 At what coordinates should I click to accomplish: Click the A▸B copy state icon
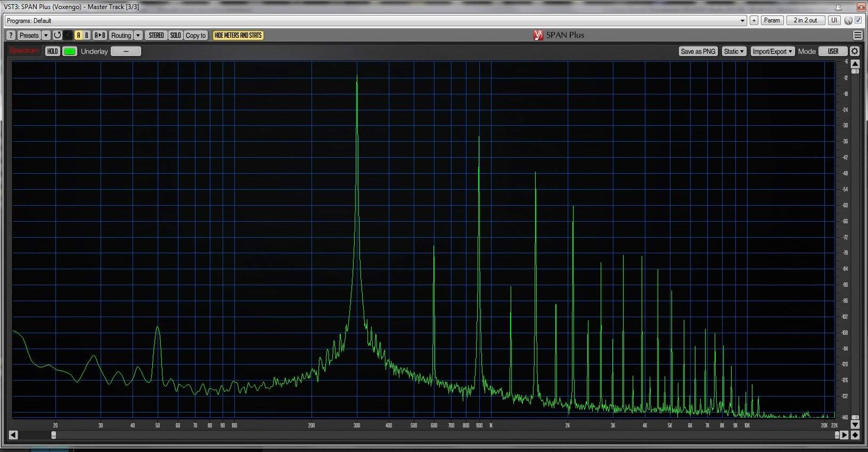[100, 35]
